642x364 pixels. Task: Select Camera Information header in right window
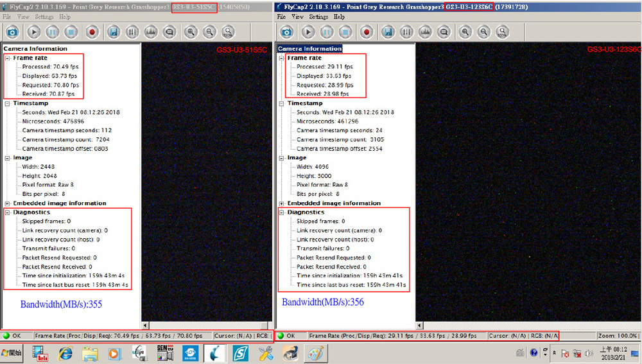point(309,49)
